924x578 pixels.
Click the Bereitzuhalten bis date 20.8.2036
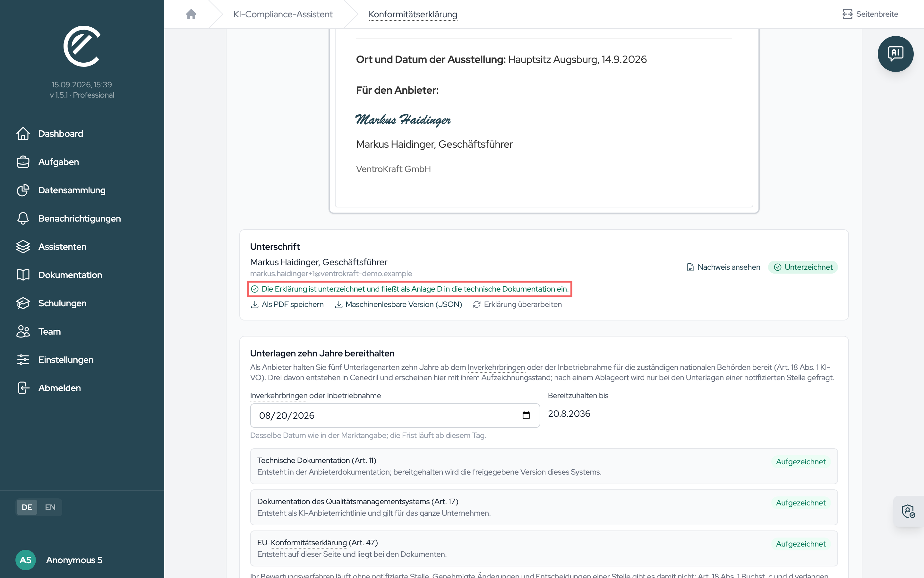point(569,414)
